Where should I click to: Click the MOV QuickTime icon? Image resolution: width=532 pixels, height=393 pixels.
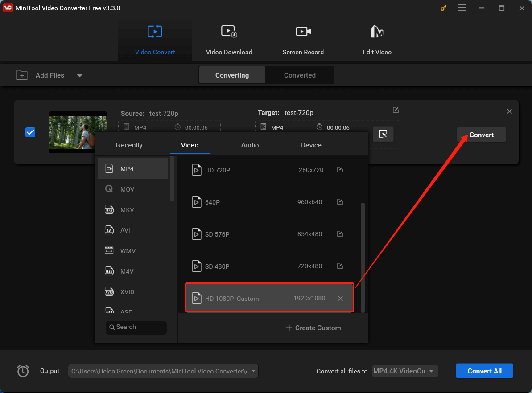[x=109, y=189]
